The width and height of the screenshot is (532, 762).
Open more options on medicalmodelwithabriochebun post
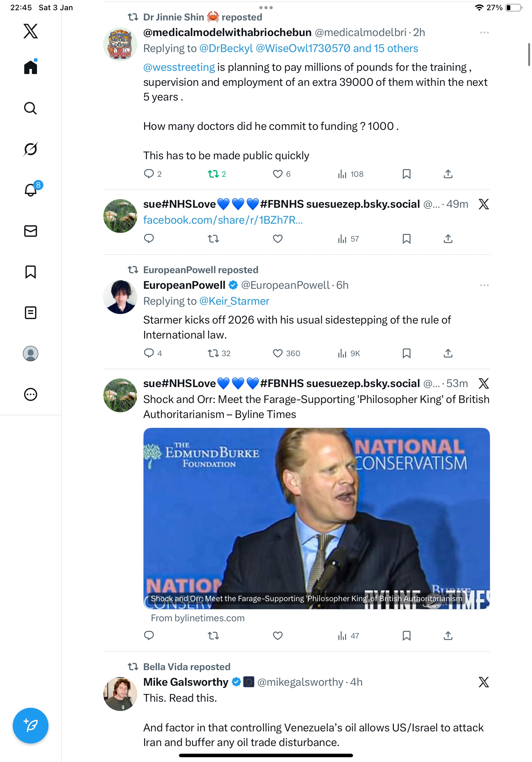484,33
